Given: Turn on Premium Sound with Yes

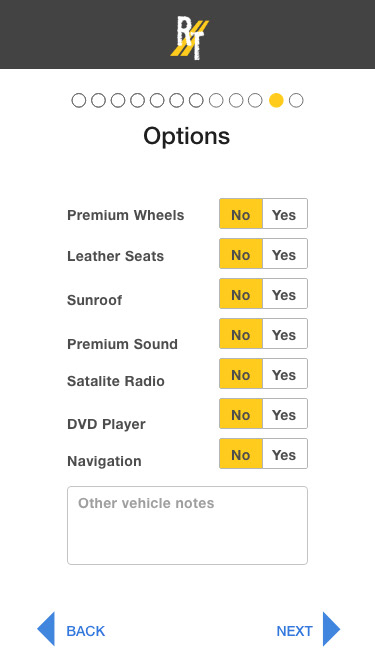Looking at the screenshot, I should (285, 334).
